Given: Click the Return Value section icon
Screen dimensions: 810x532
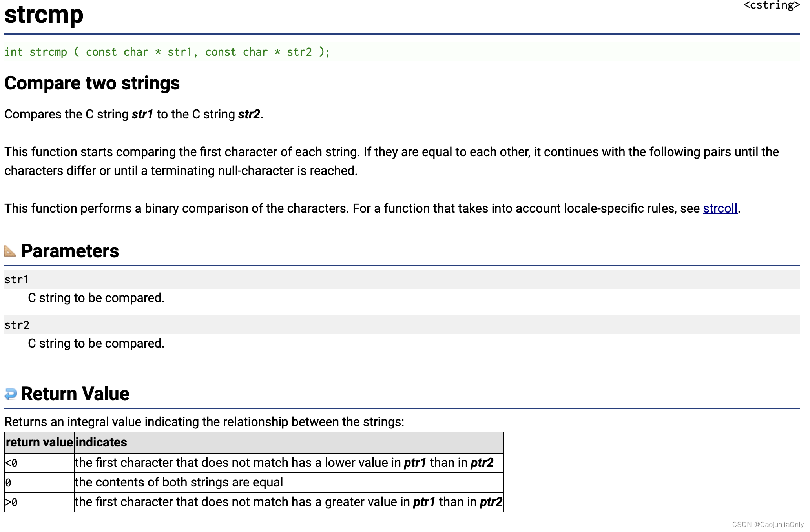Looking at the screenshot, I should 10,393.
